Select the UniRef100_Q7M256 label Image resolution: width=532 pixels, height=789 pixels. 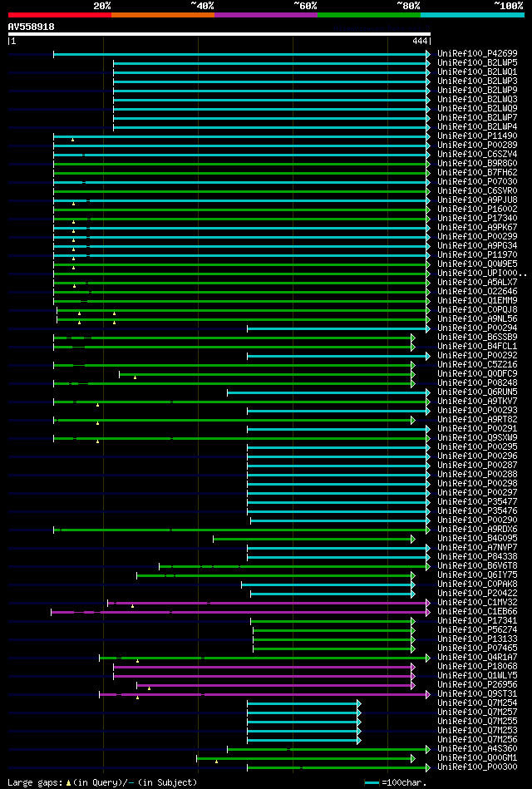click(478, 739)
